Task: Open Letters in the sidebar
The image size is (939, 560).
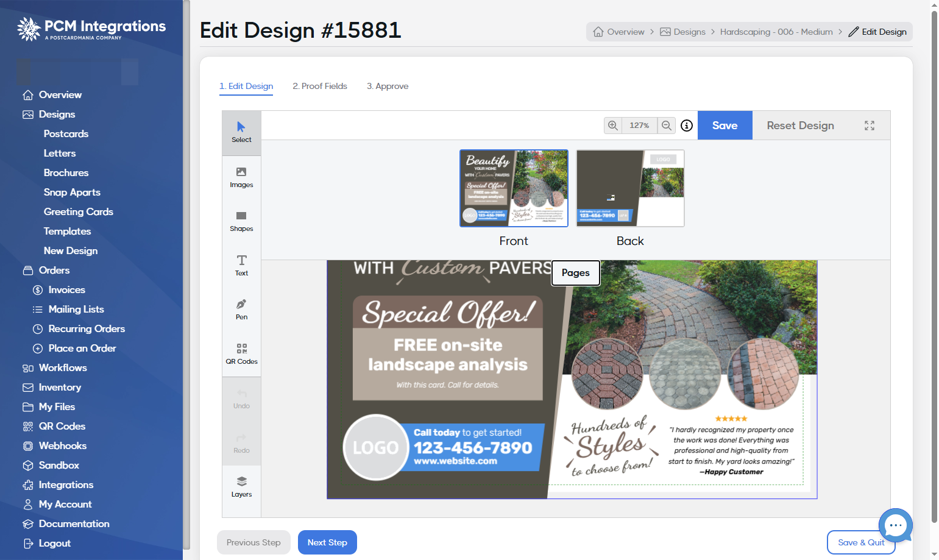Action: coord(60,154)
